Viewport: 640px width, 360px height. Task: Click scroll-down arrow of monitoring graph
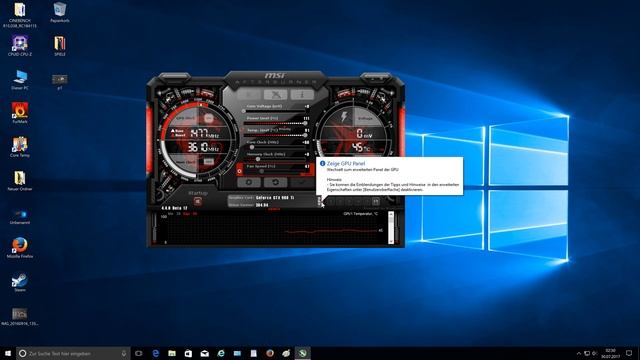click(x=391, y=241)
